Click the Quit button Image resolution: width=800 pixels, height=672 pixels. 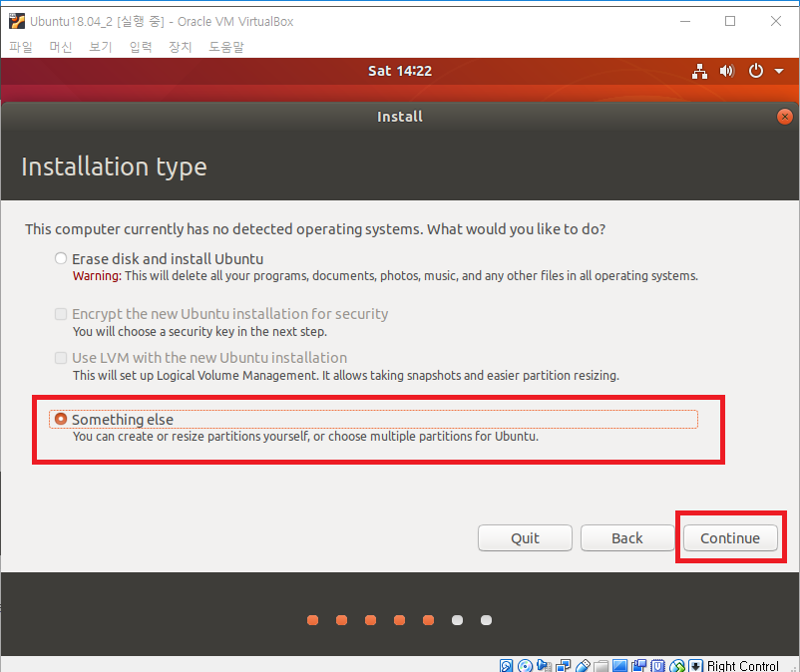coord(525,538)
